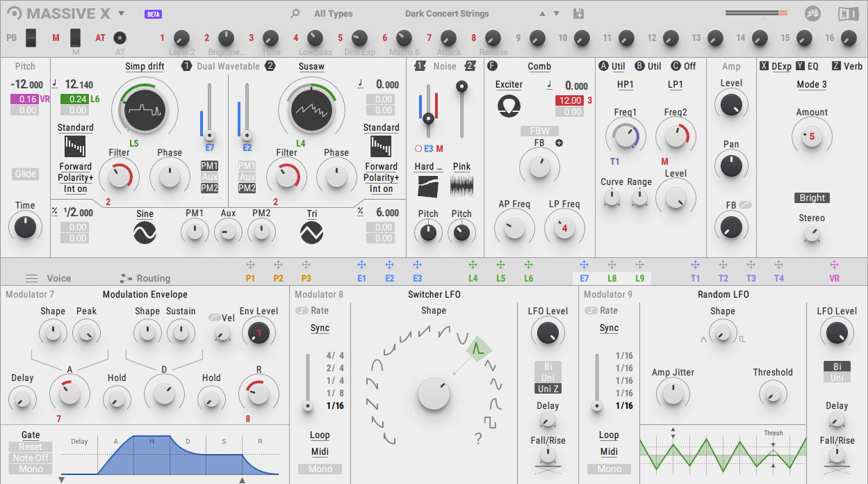Click the question mark shape in Switcher LFO
Screen dimensions: 868x484
477,439
